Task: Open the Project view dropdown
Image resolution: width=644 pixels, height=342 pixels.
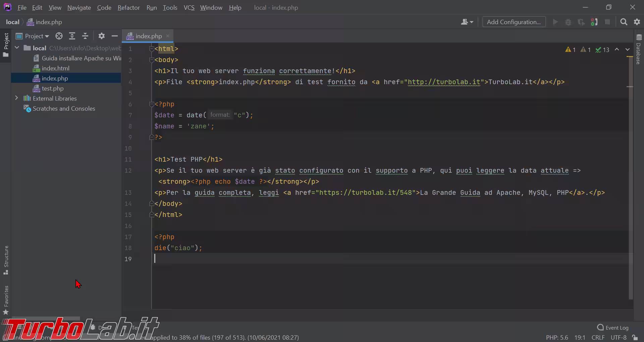Action: tap(37, 36)
